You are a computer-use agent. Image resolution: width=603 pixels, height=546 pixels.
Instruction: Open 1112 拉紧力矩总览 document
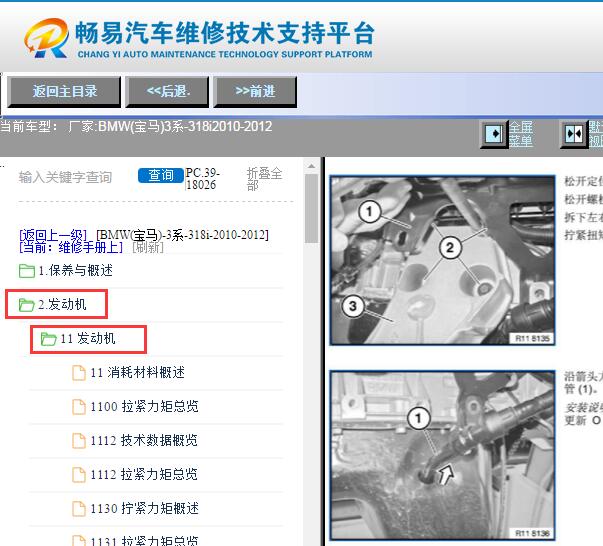(144, 474)
